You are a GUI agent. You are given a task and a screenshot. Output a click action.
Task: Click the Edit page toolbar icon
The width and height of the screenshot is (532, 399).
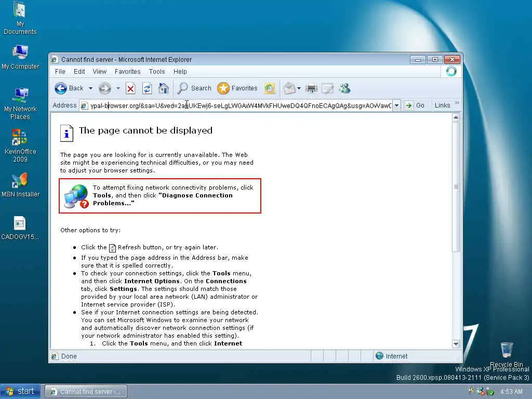pos(327,88)
